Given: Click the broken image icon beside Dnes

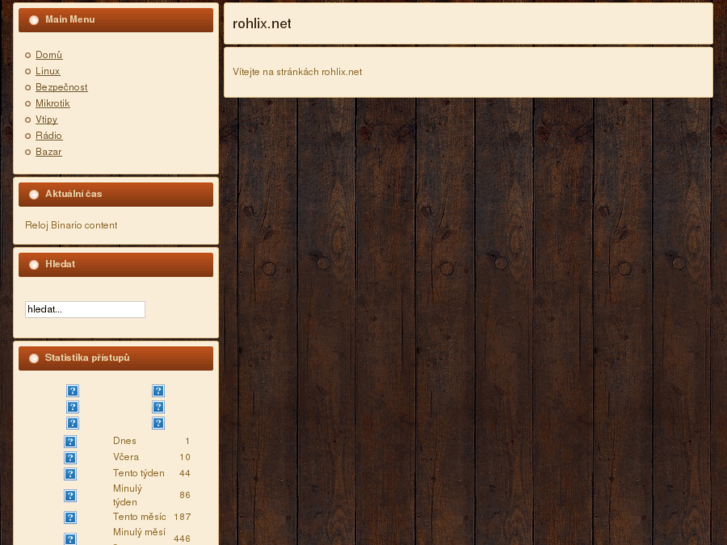Looking at the screenshot, I should (x=70, y=441).
